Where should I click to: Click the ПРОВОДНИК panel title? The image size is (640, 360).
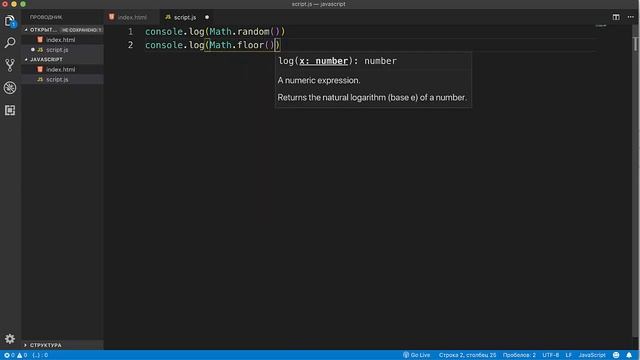pyautogui.click(x=46, y=17)
